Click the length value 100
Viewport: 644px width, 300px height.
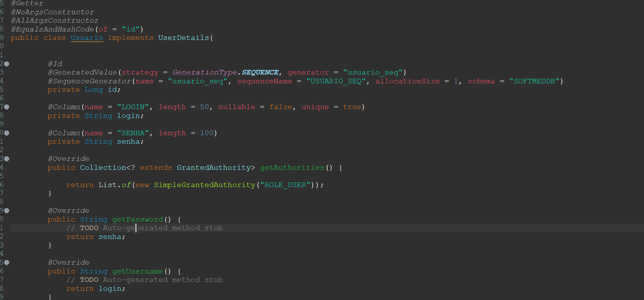click(x=207, y=133)
